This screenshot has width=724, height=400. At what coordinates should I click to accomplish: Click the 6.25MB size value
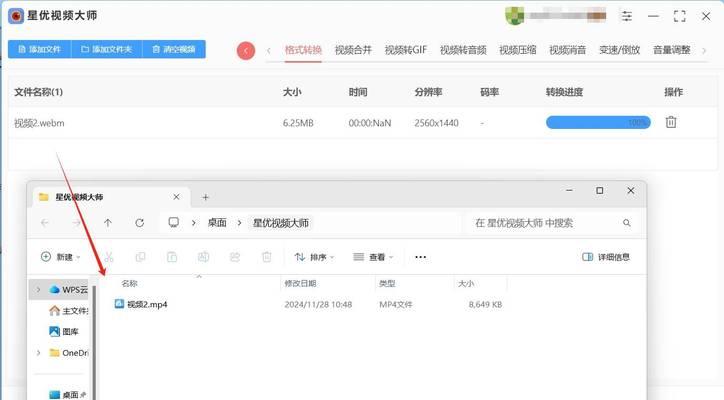click(x=298, y=123)
